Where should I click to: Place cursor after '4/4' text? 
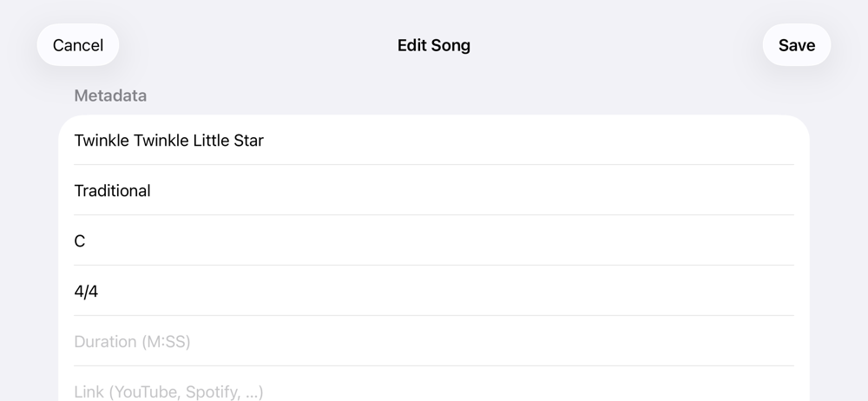98,292
